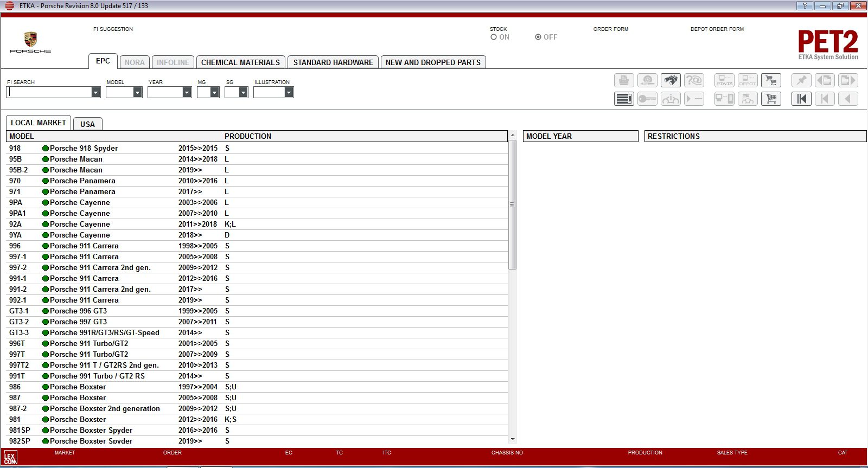The width and height of the screenshot is (868, 468).
Task: Click the printer icon in the toolbar
Action: point(624,80)
